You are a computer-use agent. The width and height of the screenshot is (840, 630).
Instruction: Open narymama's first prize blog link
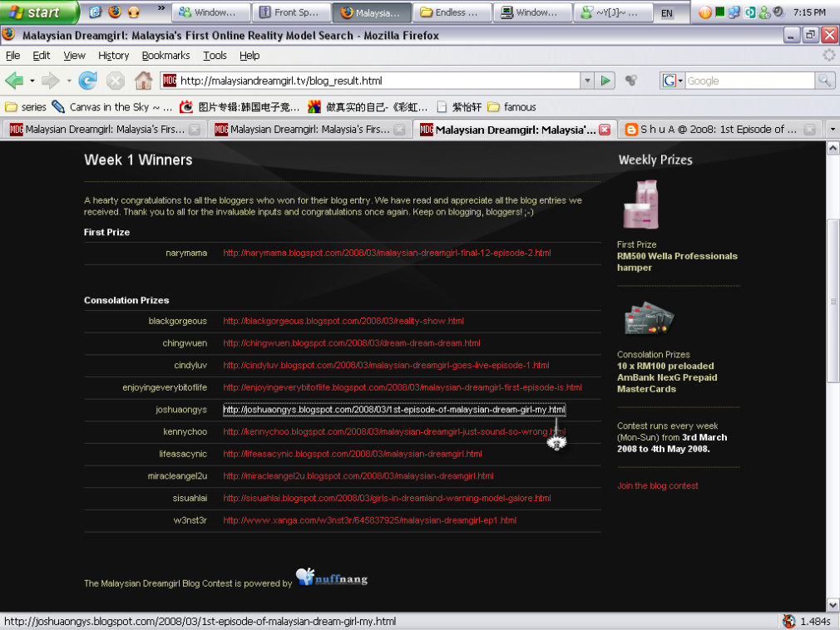pos(387,253)
